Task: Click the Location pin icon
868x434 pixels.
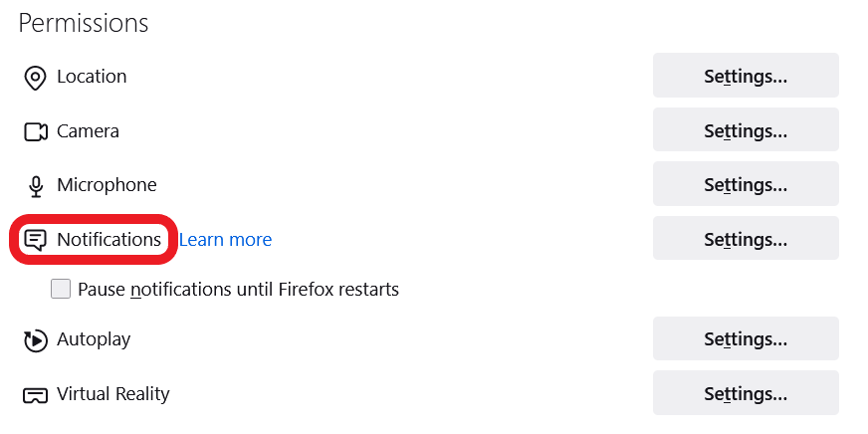Action: pos(36,78)
